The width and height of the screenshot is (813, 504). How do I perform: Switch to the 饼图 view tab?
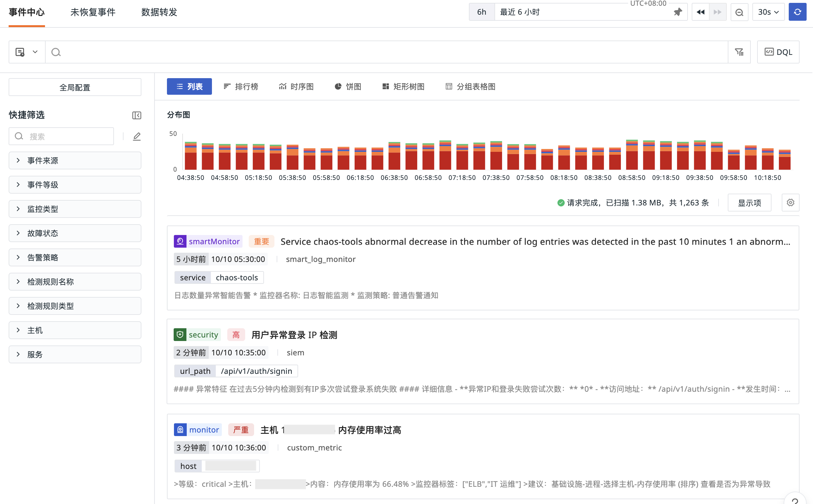348,87
